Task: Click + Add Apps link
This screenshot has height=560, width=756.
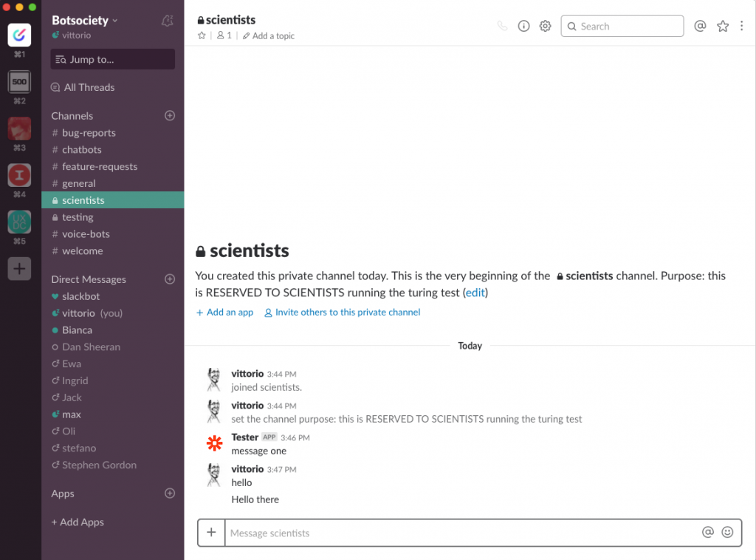Action: click(x=78, y=522)
